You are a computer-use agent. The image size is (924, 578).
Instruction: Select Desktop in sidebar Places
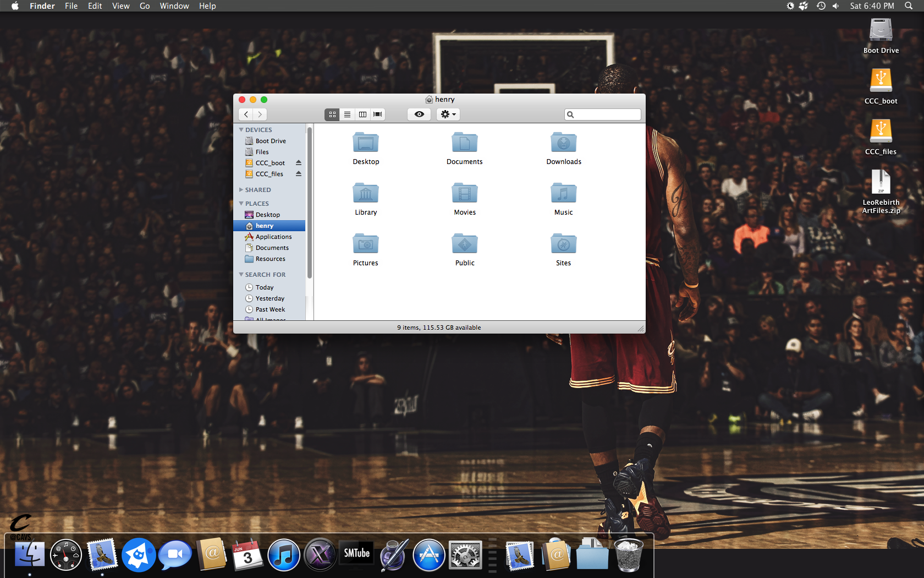tap(269, 215)
